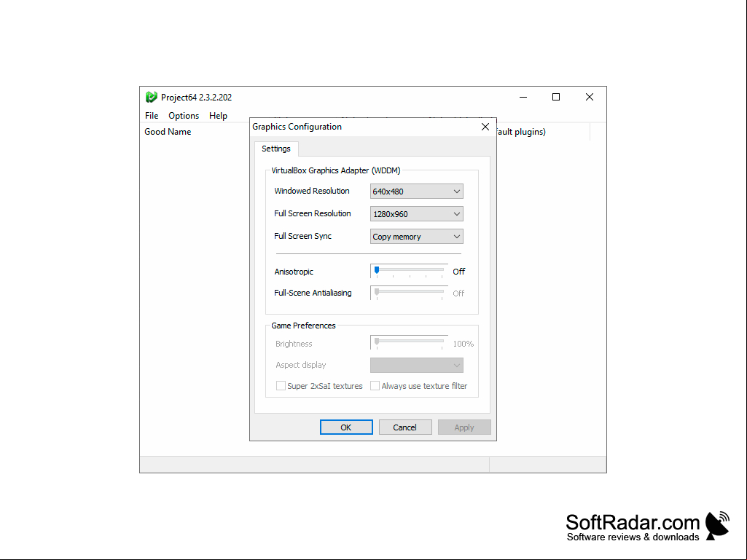747x560 pixels.
Task: Click the Windowed Resolution label
Action: pos(312,191)
